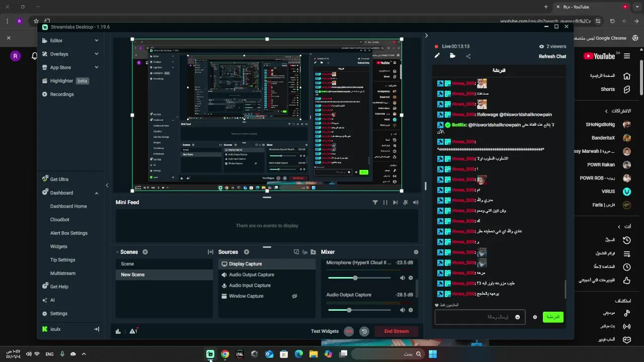Open performance statistics bar chart icon
Image resolution: width=644 pixels, height=362 pixels.
[x=118, y=331]
